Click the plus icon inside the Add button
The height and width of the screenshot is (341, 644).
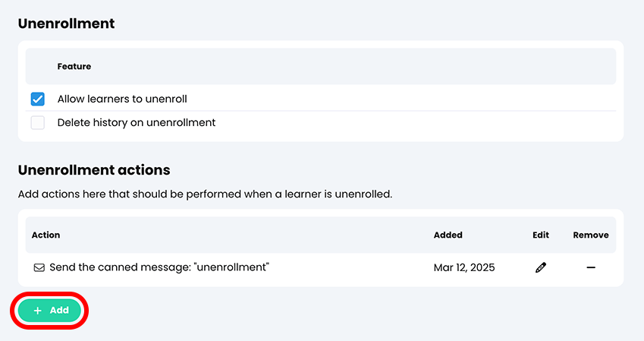click(x=38, y=311)
